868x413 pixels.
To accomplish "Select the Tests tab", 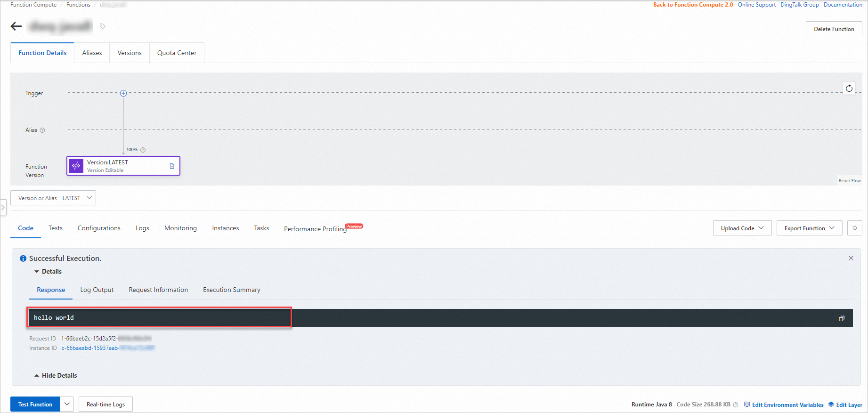I will click(x=56, y=228).
